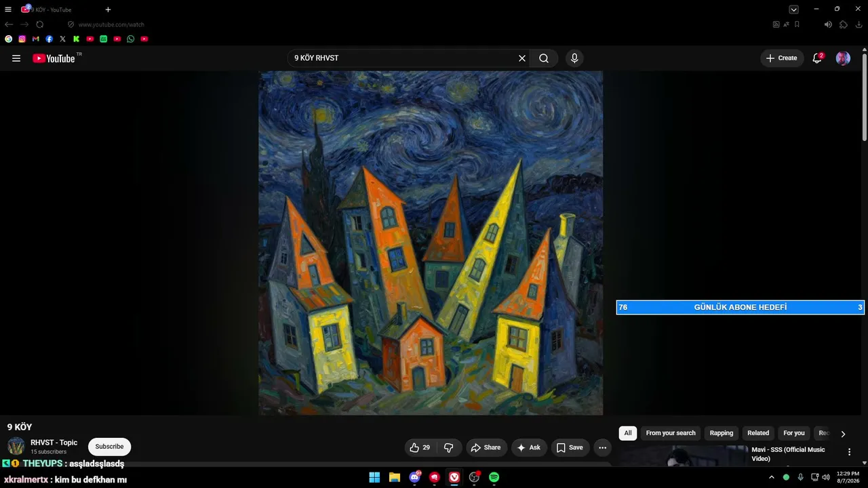This screenshot has height=488, width=868.
Task: Submit search with the magnifier button
Action: coord(544,58)
